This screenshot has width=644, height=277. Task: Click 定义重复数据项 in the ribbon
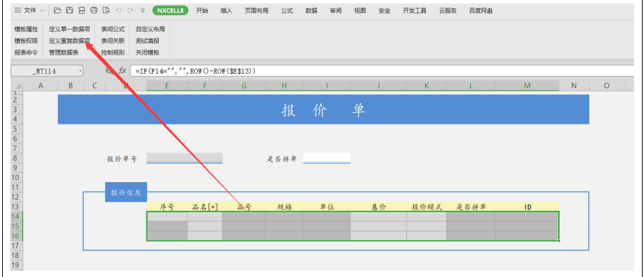69,41
